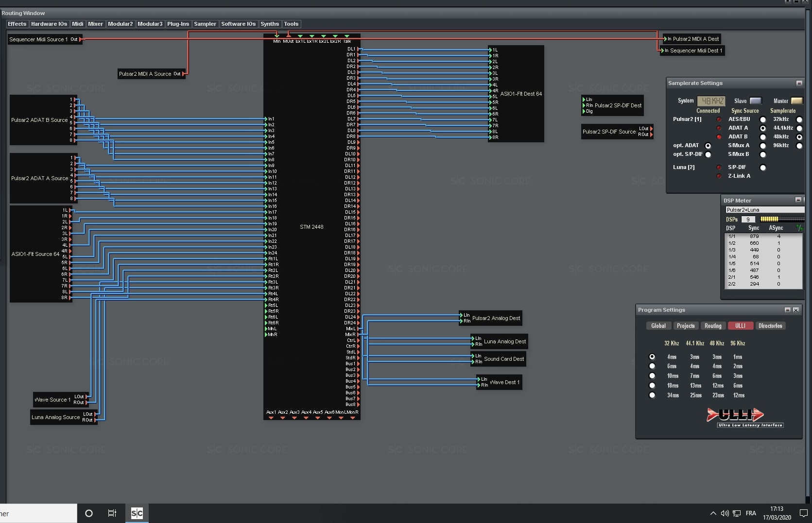Image resolution: width=812 pixels, height=523 pixels.
Task: Click the 48 KHZ system rate display
Action: [711, 101]
